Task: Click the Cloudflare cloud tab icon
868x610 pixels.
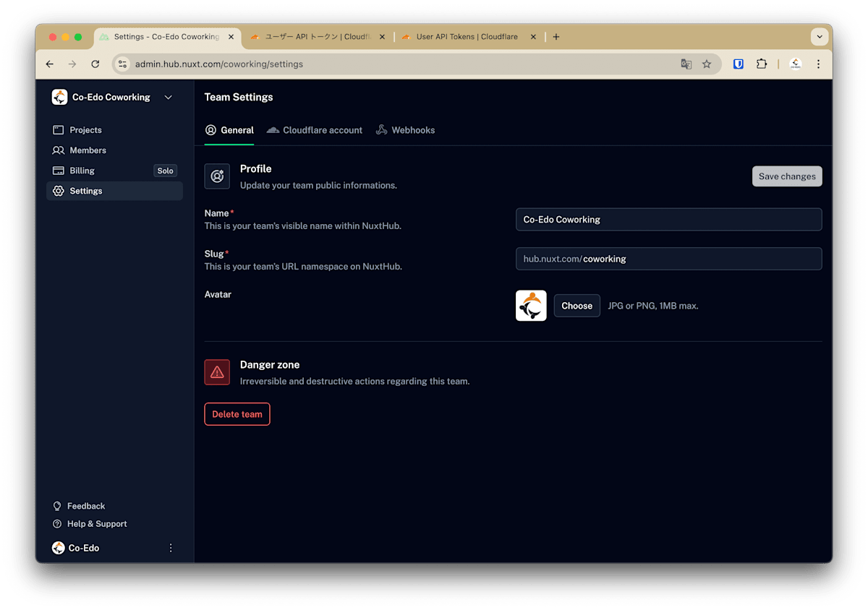Action: [273, 130]
